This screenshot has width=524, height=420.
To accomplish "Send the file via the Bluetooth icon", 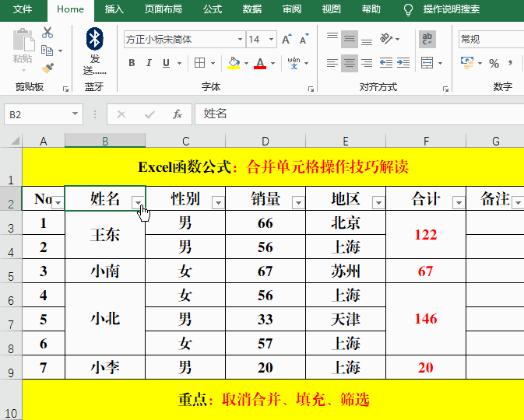I will pos(94,39).
